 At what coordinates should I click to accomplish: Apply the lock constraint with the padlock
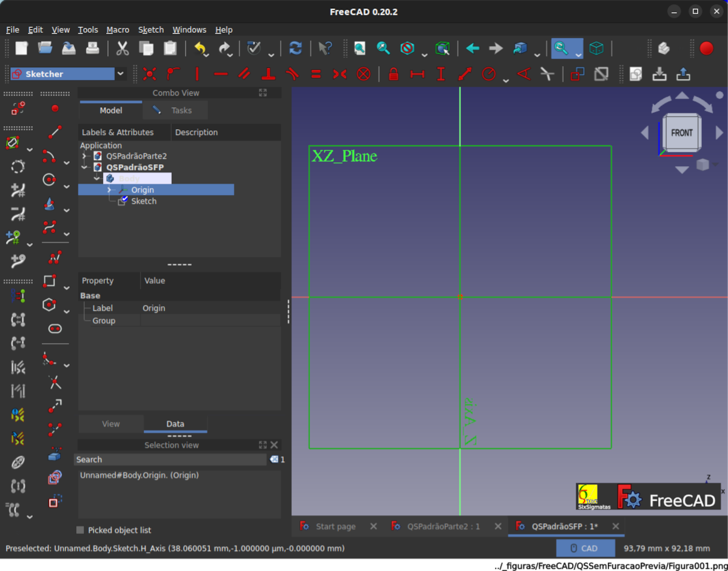pos(394,74)
